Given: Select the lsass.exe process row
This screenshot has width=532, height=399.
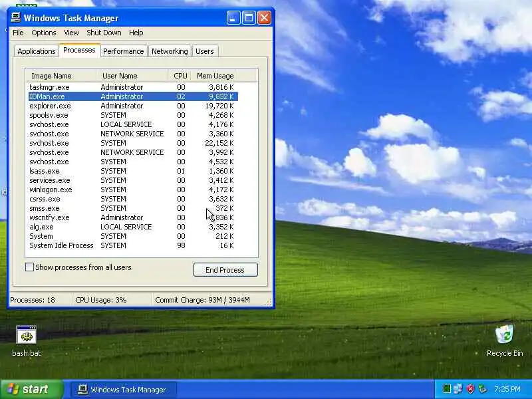Looking at the screenshot, I should (x=133, y=171).
